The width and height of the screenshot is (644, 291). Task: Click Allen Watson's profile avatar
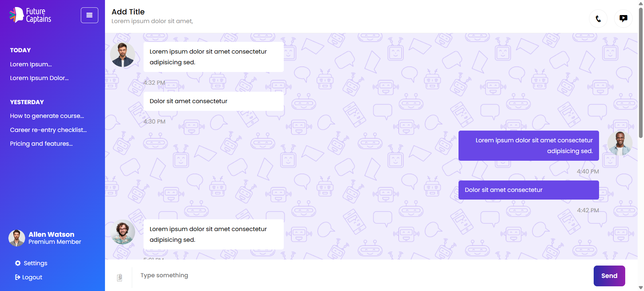point(17,238)
